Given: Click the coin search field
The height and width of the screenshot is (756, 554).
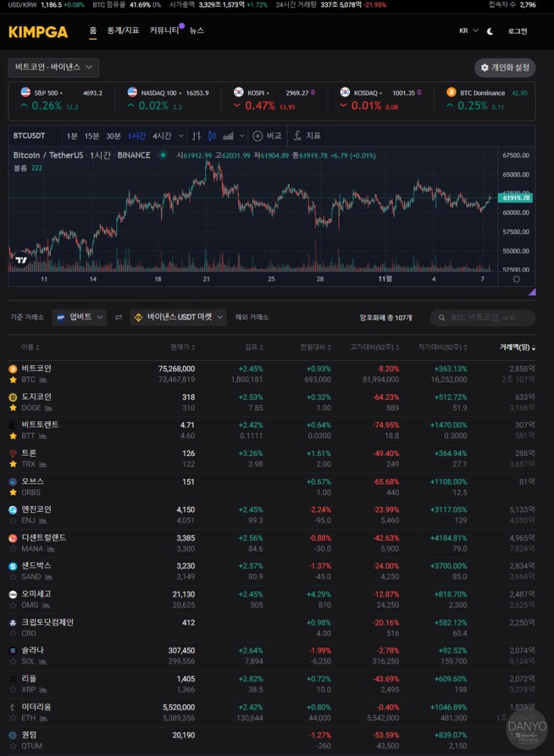Looking at the screenshot, I should (483, 318).
